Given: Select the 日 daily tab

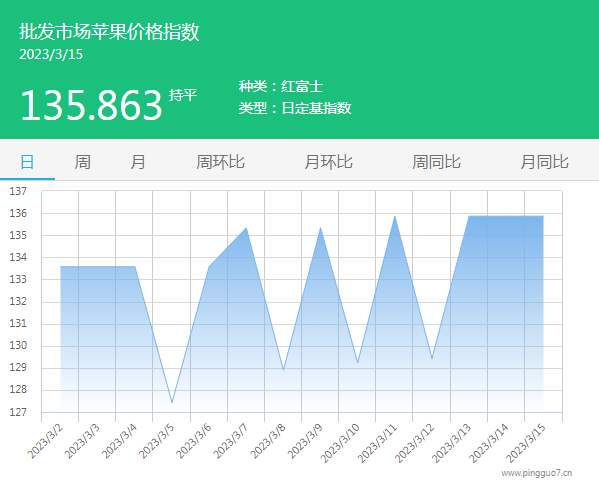Looking at the screenshot, I should [x=27, y=162].
